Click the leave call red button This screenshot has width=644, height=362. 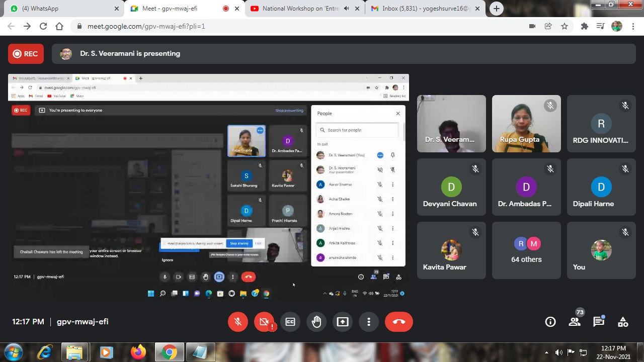pos(398,322)
